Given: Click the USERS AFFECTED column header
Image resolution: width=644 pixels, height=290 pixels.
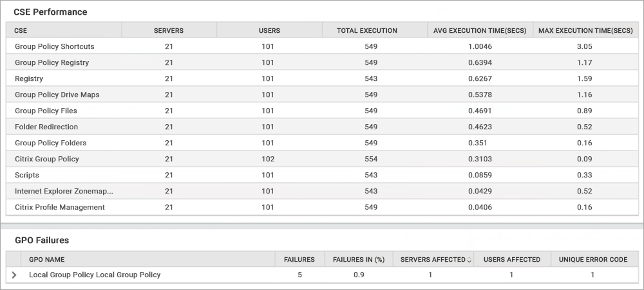Looking at the screenshot, I should pos(512,260).
